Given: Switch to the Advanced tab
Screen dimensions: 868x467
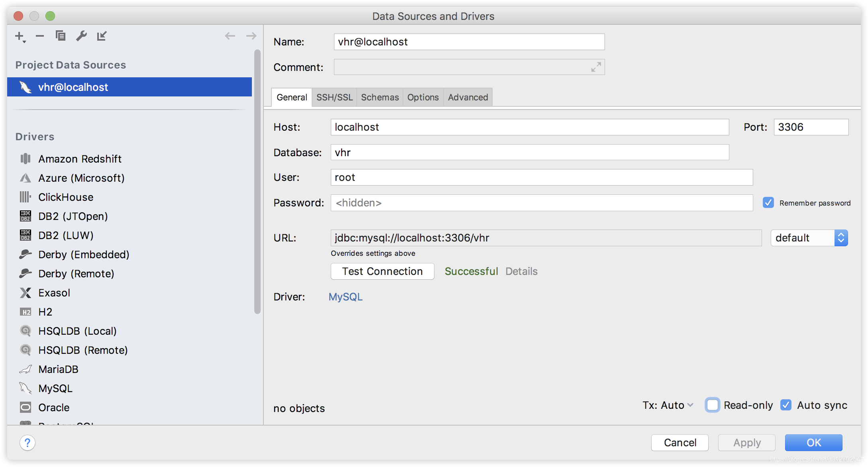Looking at the screenshot, I should (467, 97).
